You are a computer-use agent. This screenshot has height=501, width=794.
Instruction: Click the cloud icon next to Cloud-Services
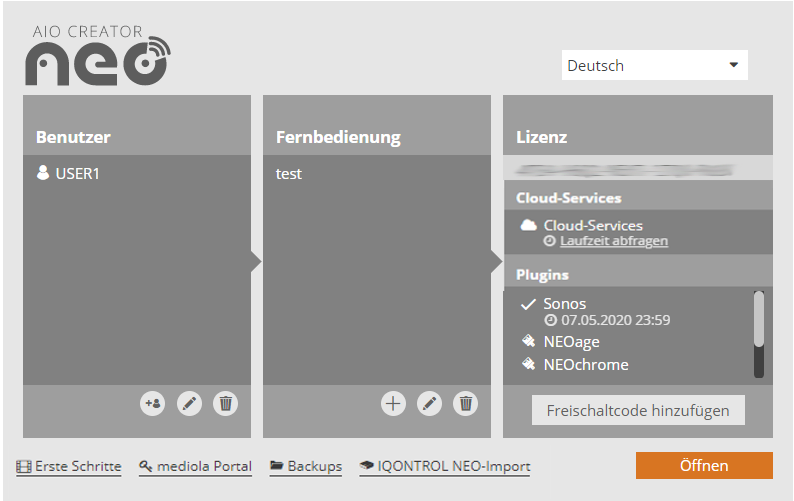tap(529, 225)
